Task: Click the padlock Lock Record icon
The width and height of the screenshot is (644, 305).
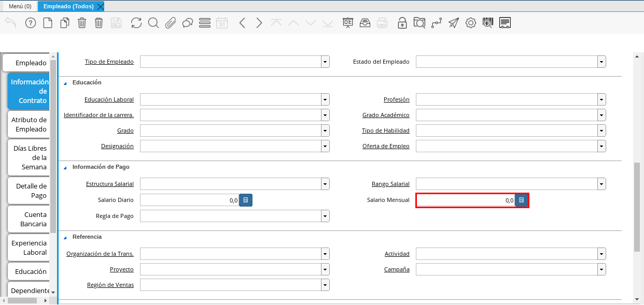Action: (402, 23)
